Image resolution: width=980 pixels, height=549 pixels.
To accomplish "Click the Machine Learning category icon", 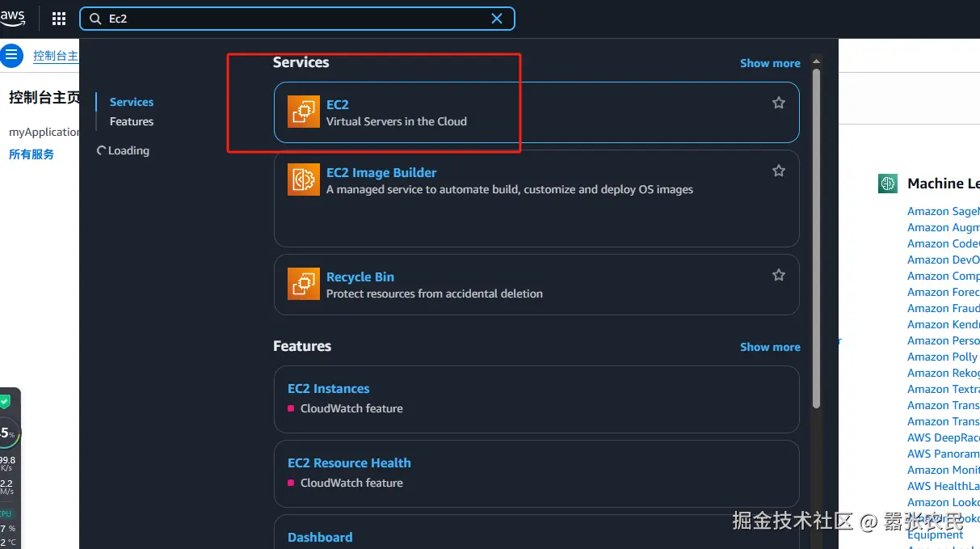I will (888, 184).
